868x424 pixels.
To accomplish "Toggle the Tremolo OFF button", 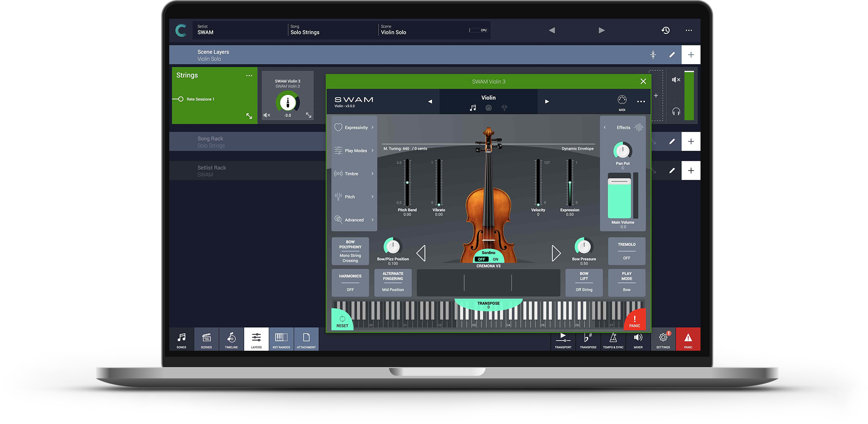I will point(627,251).
